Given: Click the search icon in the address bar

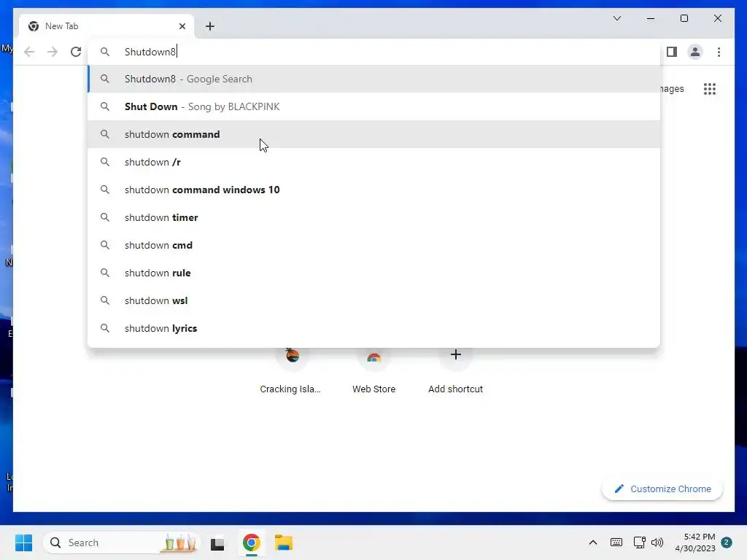Looking at the screenshot, I should tap(105, 52).
